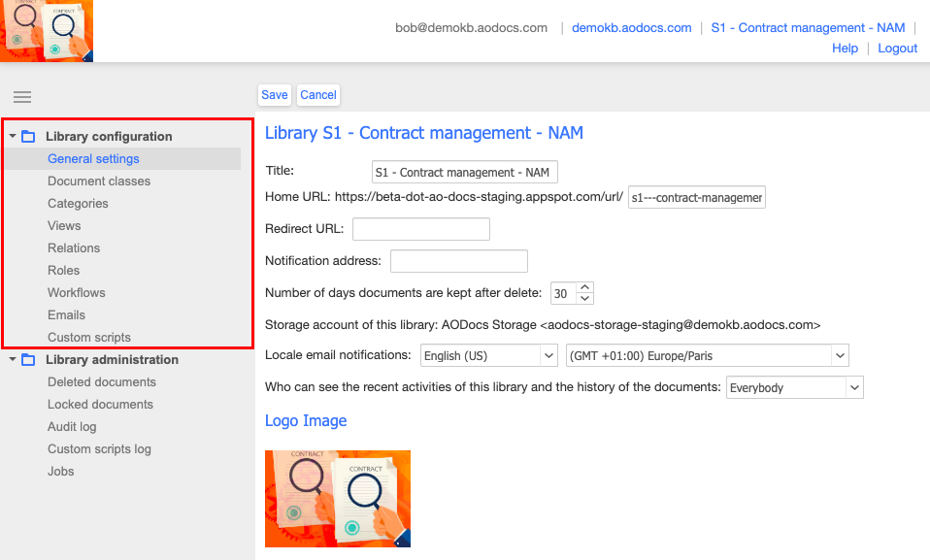Open Categories in the sidebar
The width and height of the screenshot is (930, 560).
(78, 204)
